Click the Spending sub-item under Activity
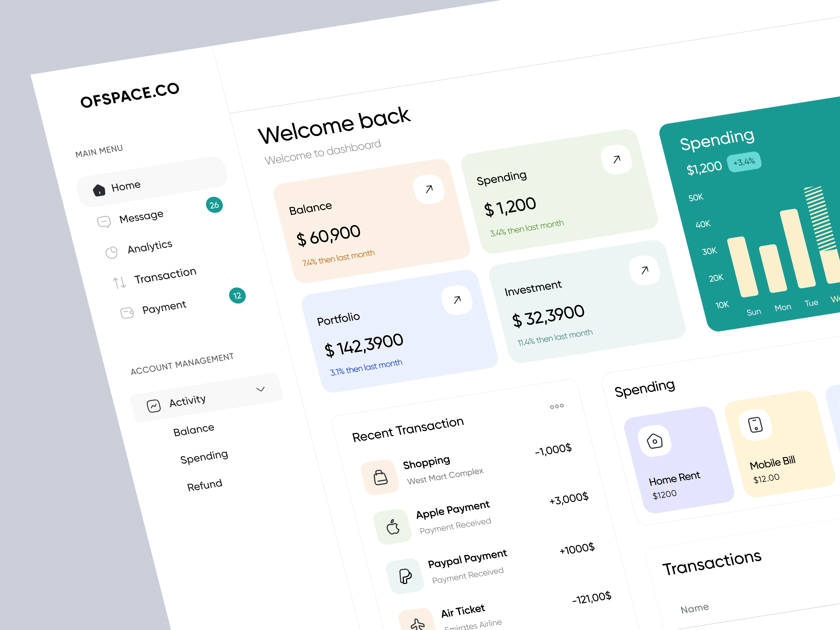 point(204,457)
